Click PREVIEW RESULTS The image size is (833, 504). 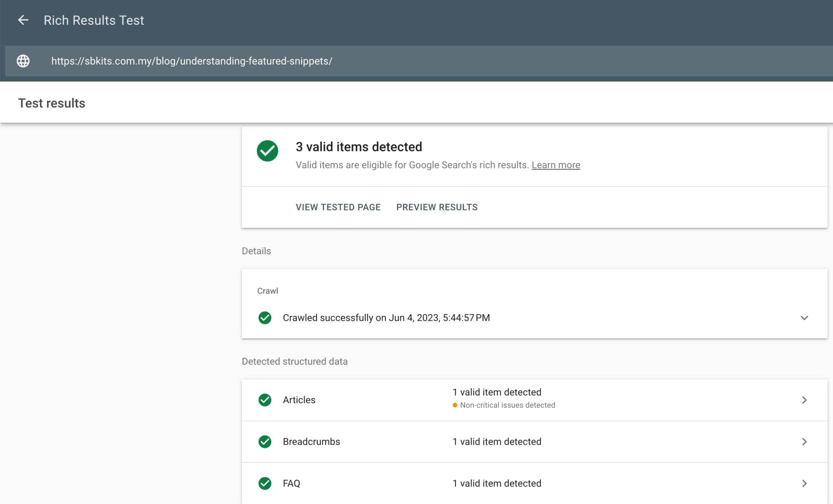pyautogui.click(x=437, y=207)
